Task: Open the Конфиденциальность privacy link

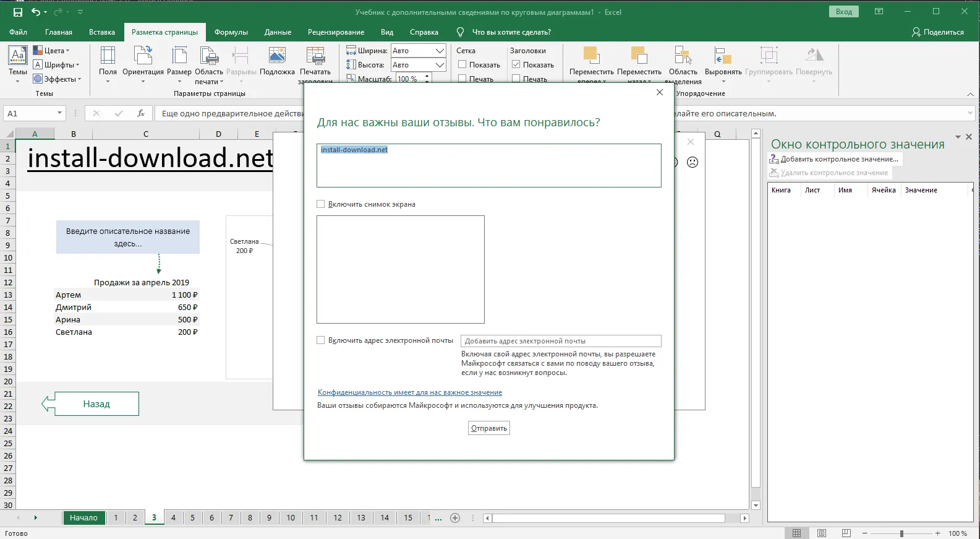Action: (x=409, y=392)
